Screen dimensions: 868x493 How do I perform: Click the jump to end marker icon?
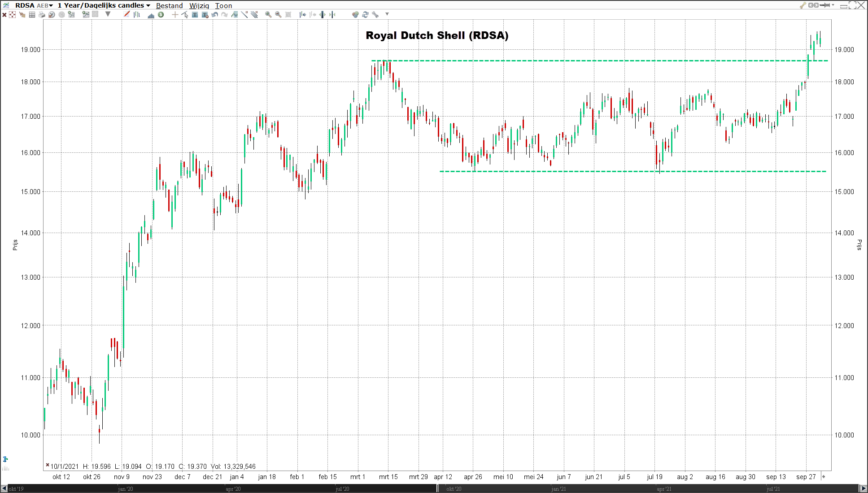click(332, 15)
